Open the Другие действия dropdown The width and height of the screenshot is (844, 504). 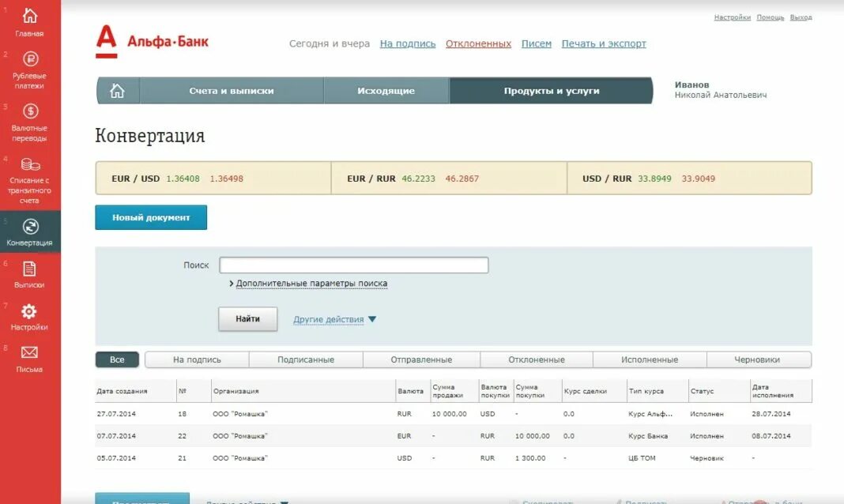tap(334, 319)
